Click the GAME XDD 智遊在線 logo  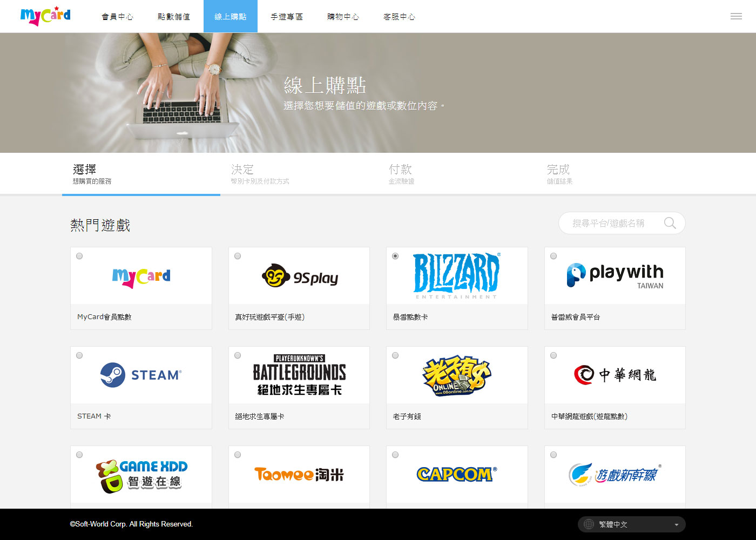(141, 476)
